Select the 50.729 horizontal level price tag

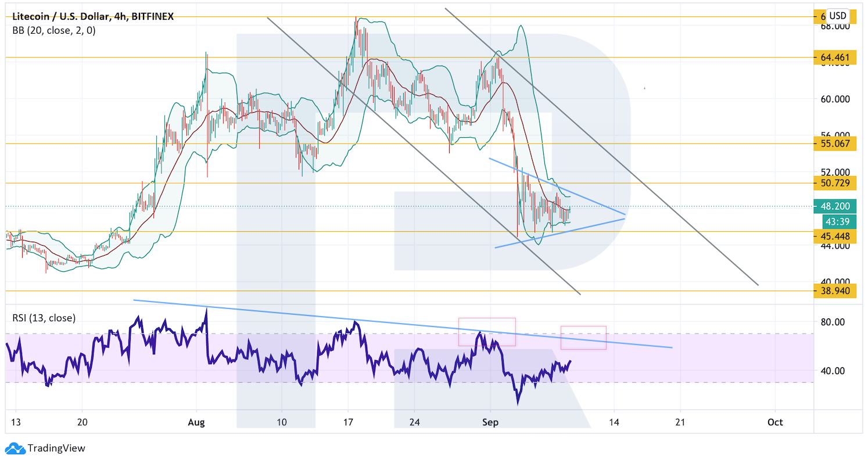(x=835, y=183)
